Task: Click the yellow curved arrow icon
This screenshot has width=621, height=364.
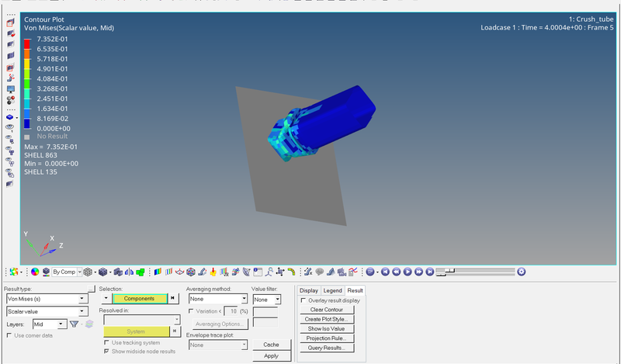Action: click(x=291, y=272)
